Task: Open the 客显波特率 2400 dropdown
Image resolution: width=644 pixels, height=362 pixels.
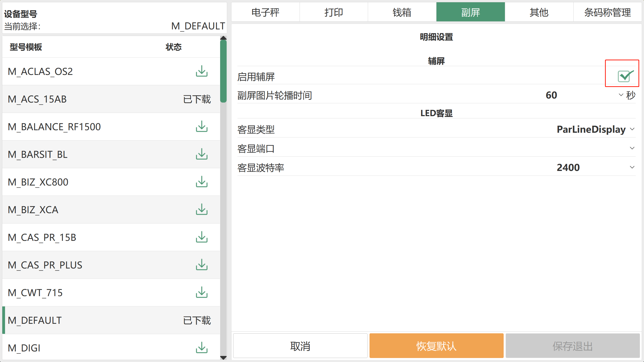Action: click(x=632, y=167)
